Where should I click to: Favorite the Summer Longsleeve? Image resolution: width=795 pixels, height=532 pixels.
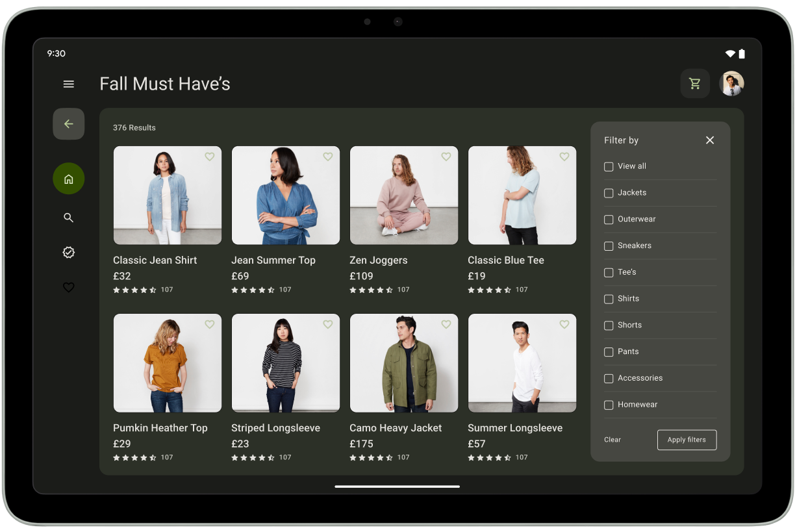(x=564, y=324)
